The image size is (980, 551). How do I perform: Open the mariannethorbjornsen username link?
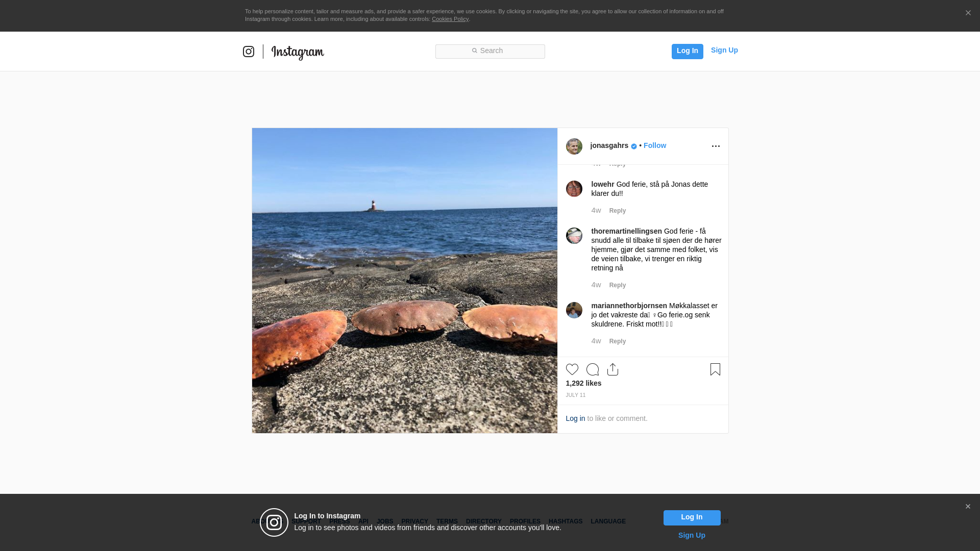pyautogui.click(x=629, y=306)
